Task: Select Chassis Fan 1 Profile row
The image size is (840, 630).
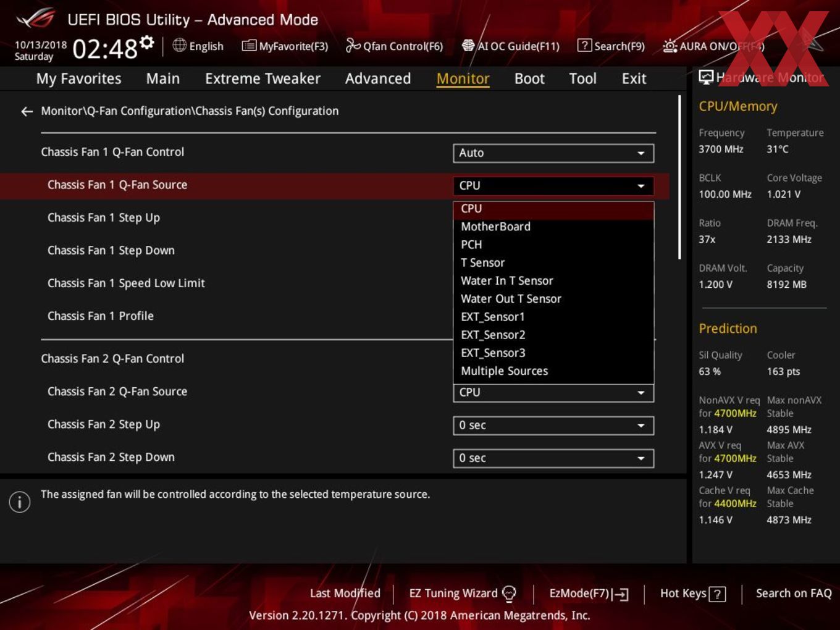Action: (334, 316)
